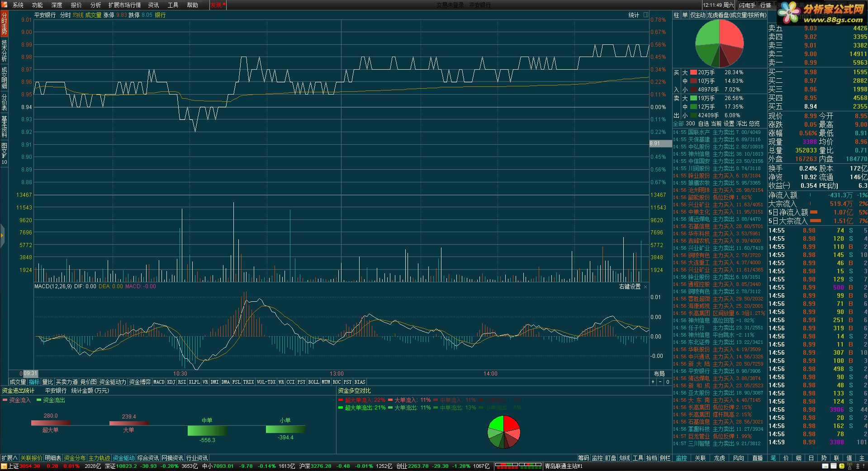Viewport: 868px width, 471px height.
Task: Select the 直播 tab under monitor list
Action: pyautogui.click(x=757, y=458)
